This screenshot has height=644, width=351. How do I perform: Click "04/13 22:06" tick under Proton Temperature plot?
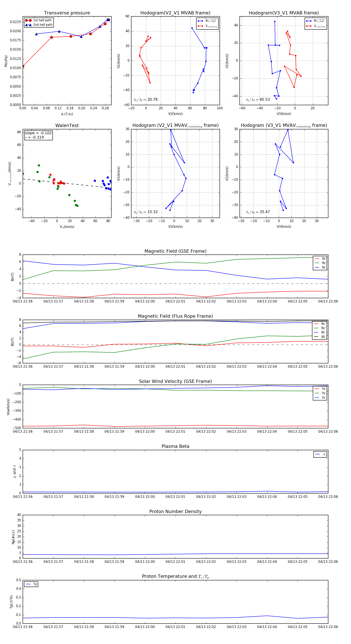[328, 627]
